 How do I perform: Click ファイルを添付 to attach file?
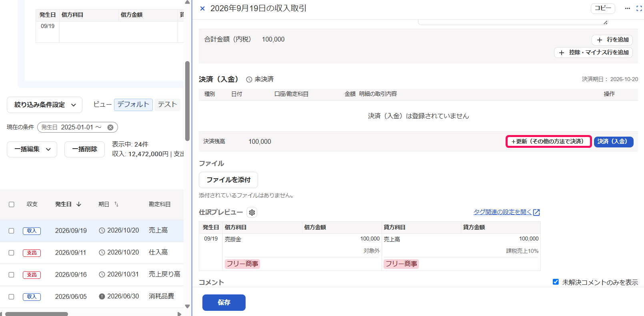(228, 180)
